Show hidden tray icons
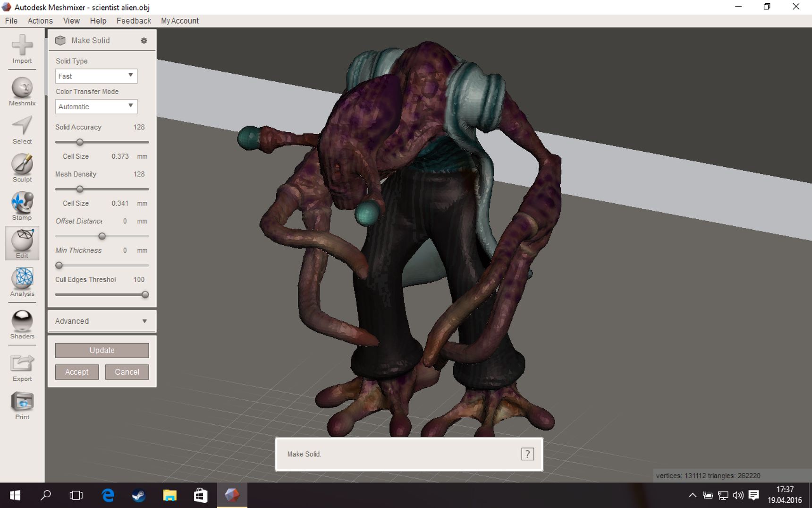Screen dimensions: 812x508 [x=693, y=495]
